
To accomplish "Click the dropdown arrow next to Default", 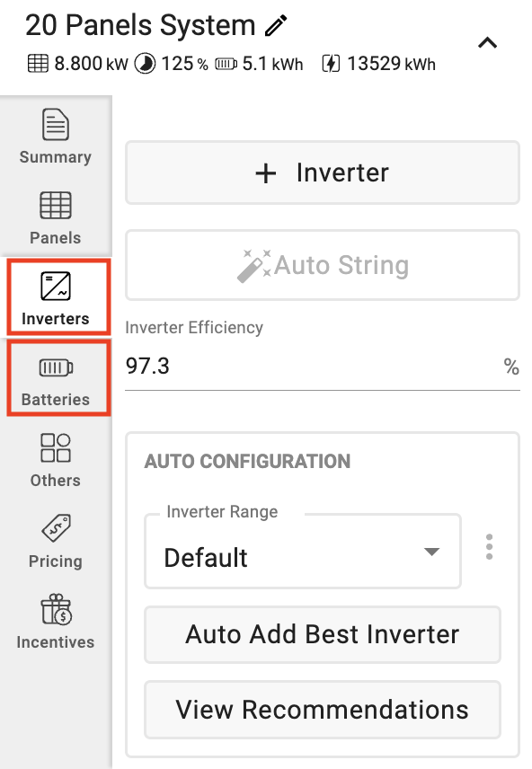I will [x=431, y=552].
